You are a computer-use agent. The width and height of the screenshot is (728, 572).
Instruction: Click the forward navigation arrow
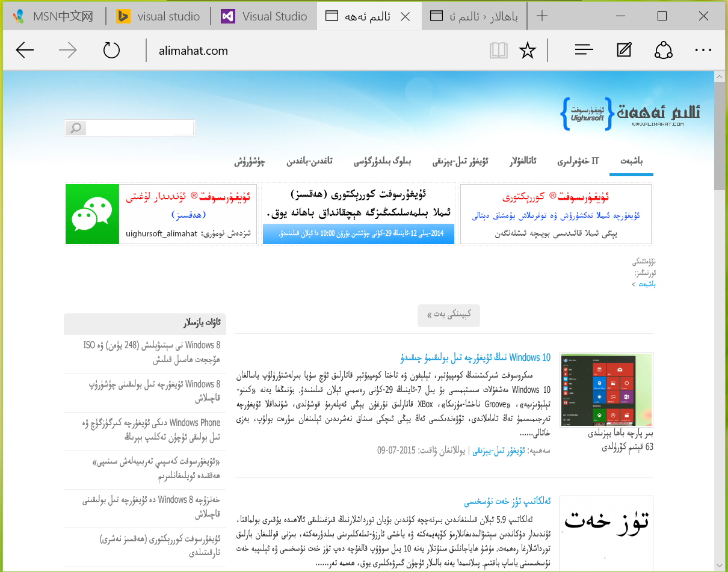[x=68, y=51]
